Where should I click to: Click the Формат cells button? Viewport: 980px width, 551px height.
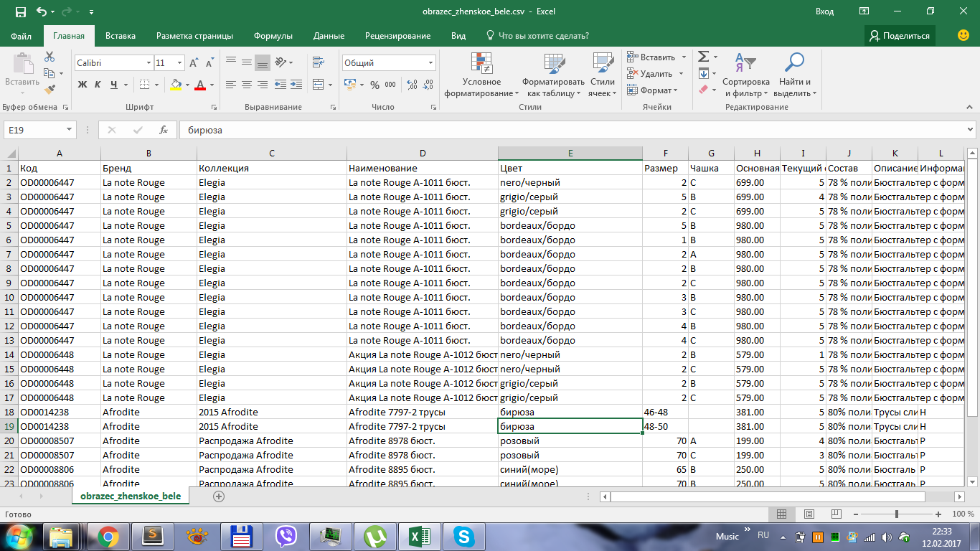point(652,90)
